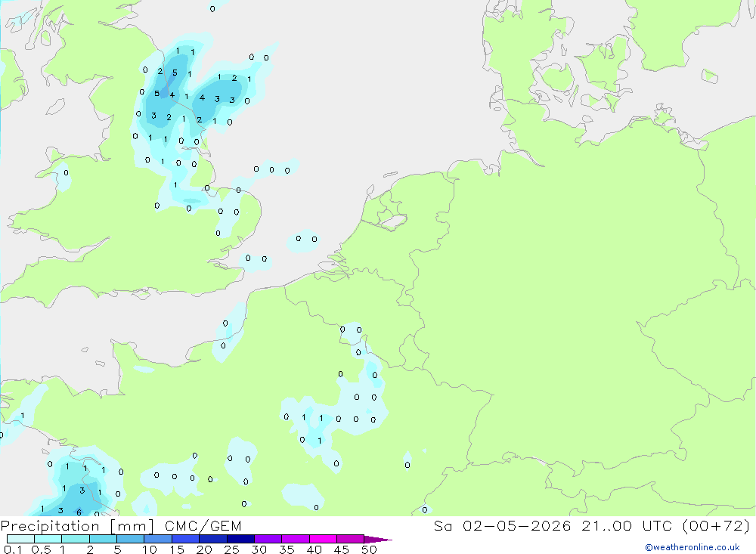Select the lightest cyan 0.1 mm legend swatch

click(20, 539)
